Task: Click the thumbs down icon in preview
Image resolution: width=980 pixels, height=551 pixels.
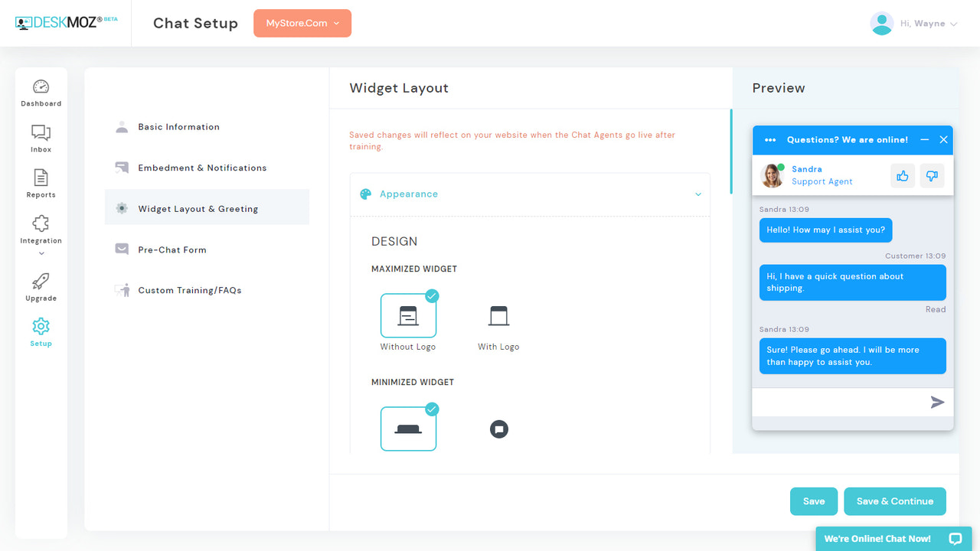Action: click(932, 175)
